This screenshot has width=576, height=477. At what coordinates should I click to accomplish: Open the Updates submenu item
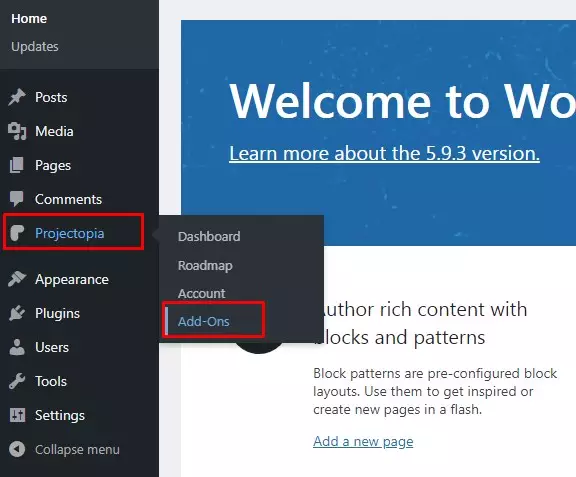click(35, 47)
